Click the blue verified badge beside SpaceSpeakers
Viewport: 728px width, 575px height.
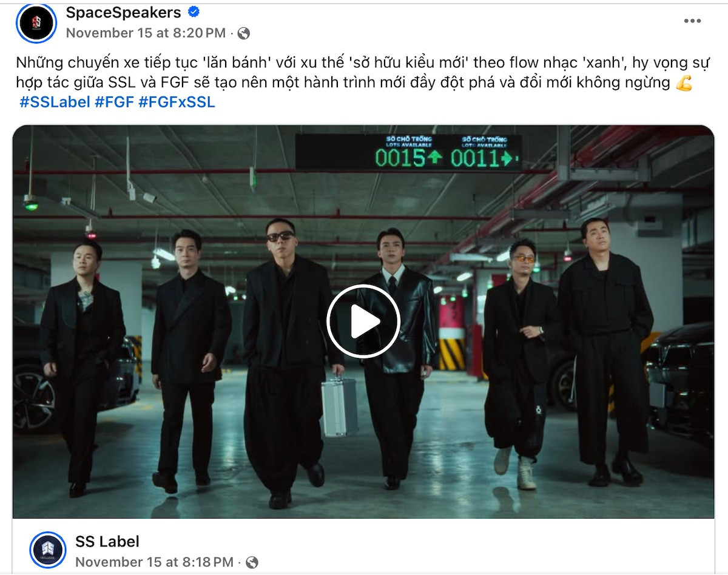click(194, 12)
